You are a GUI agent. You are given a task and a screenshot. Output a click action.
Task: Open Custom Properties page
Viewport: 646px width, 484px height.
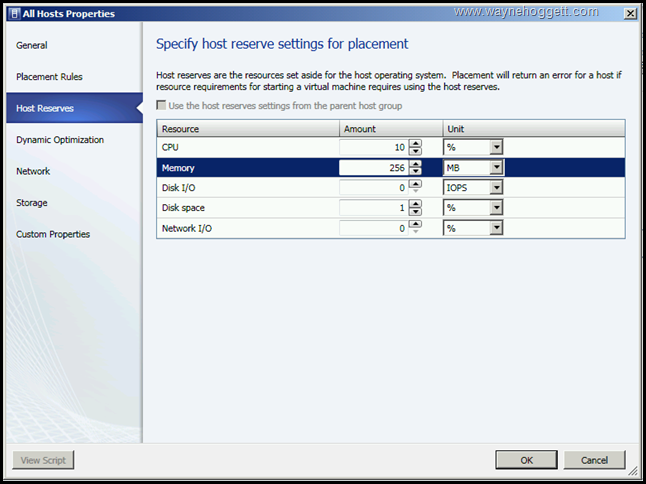53,234
